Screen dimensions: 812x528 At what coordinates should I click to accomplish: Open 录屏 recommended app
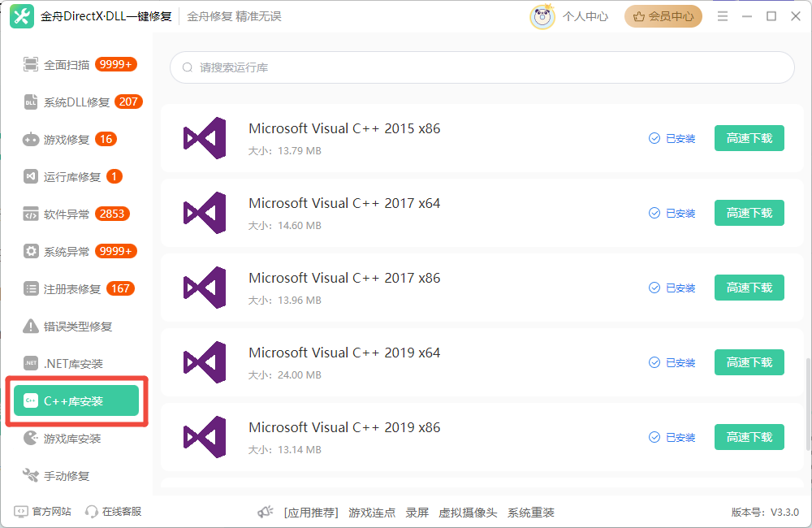(417, 513)
